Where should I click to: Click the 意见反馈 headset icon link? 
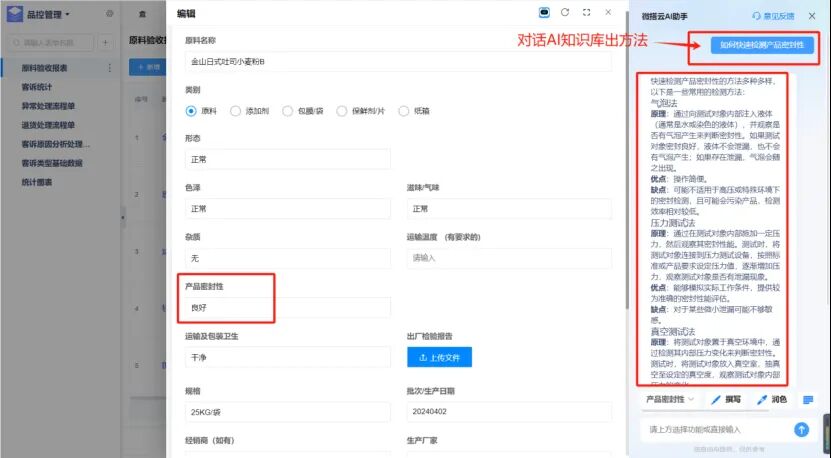[x=773, y=16]
